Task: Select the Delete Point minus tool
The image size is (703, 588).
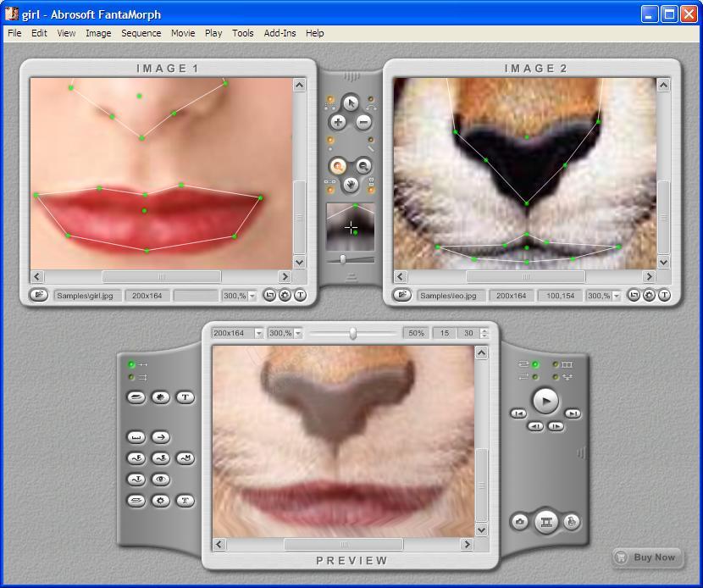Action: [363, 121]
